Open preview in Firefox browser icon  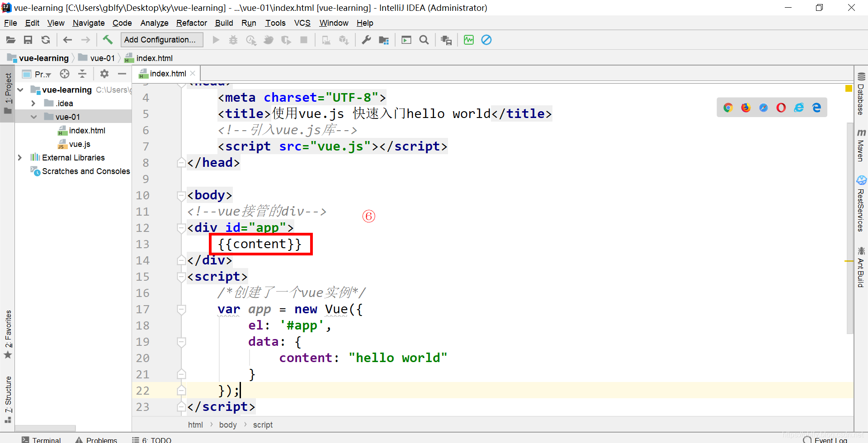(745, 108)
